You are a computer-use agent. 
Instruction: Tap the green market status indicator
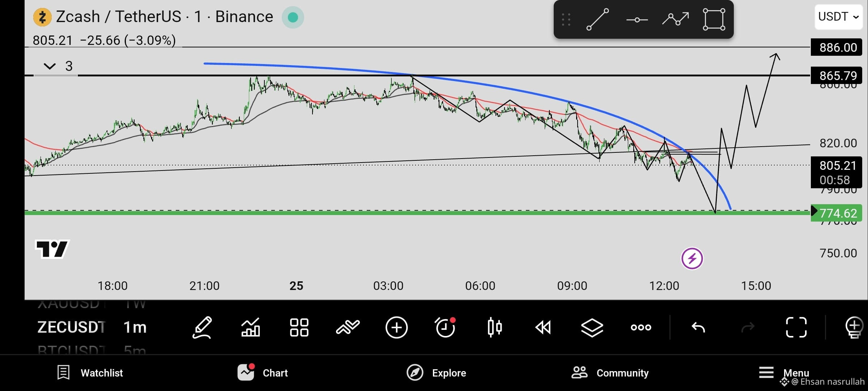tap(293, 17)
